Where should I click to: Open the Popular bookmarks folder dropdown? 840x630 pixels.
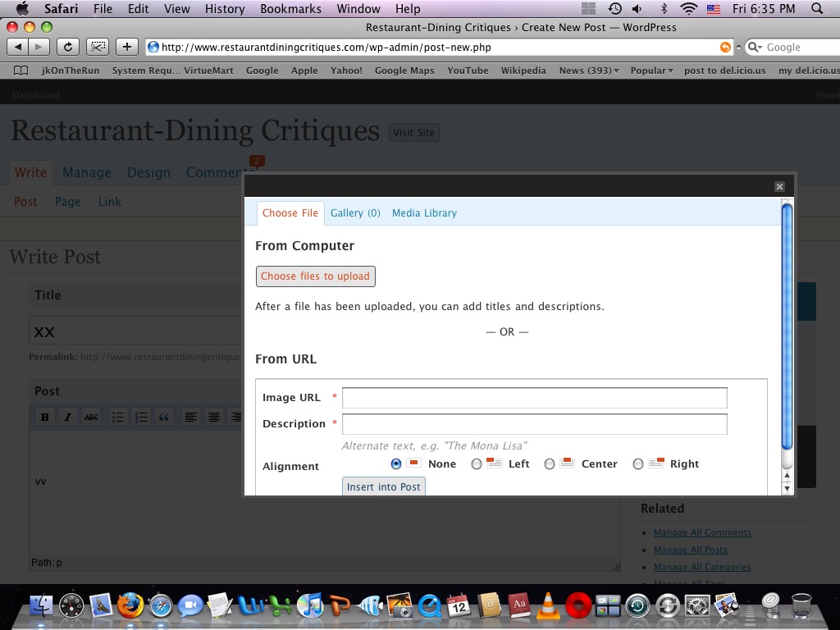(651, 71)
